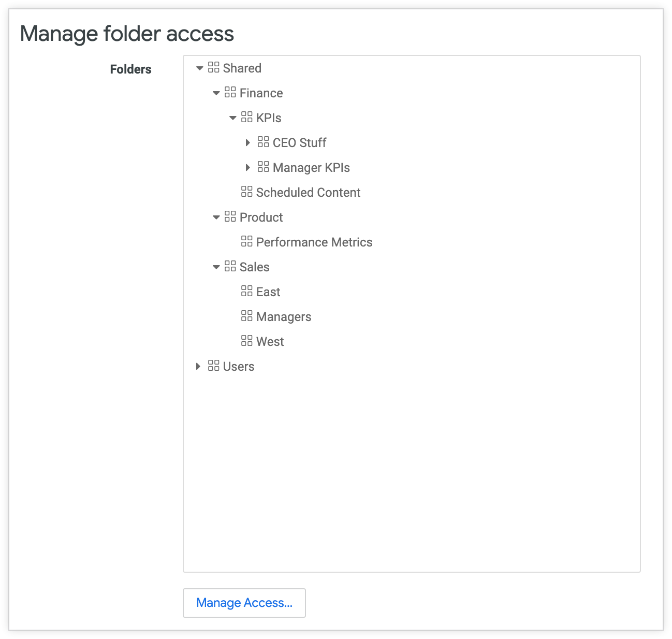The image size is (672, 639).
Task: Select the West folder
Action: pyautogui.click(x=269, y=341)
